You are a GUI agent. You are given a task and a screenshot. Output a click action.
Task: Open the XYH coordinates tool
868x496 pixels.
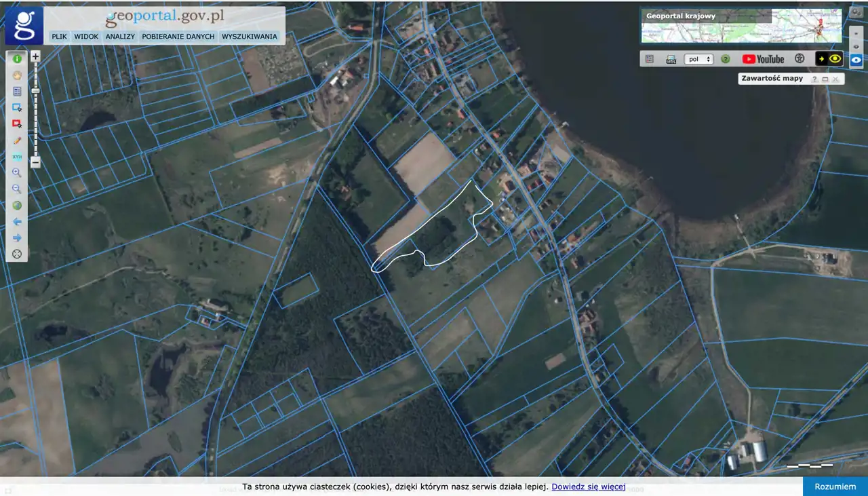17,157
